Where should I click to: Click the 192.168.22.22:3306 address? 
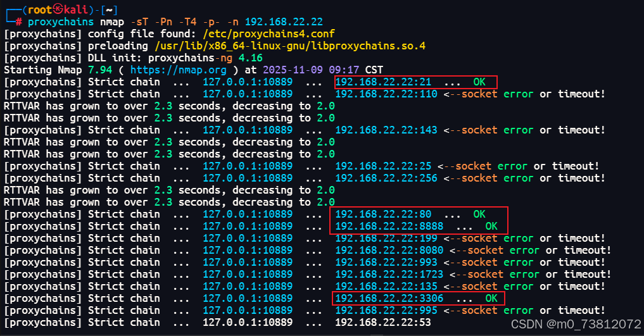[389, 298]
